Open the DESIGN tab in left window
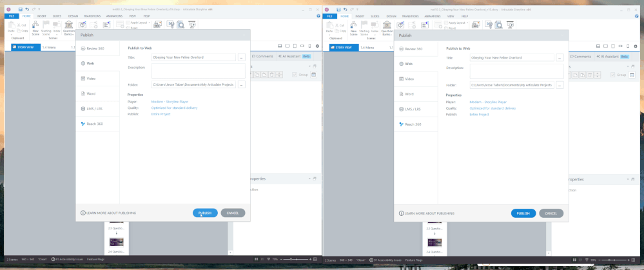Screen dimensions: 644x270 (73, 16)
